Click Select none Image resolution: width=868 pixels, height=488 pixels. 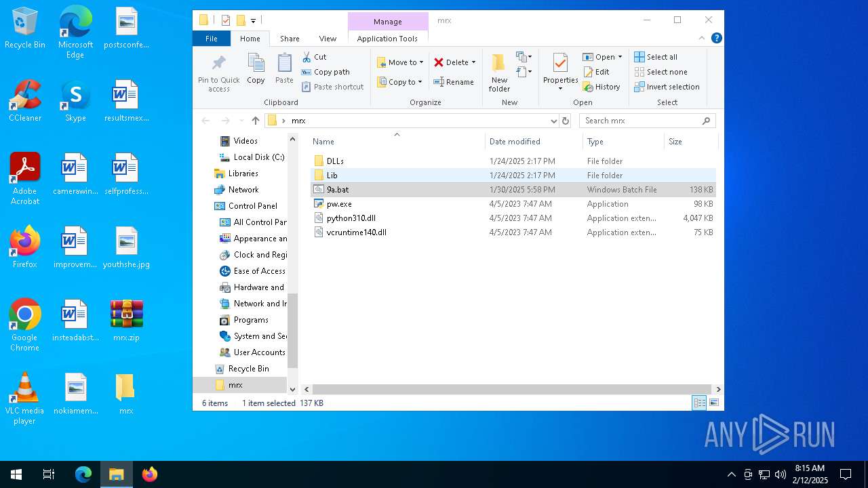coord(660,72)
